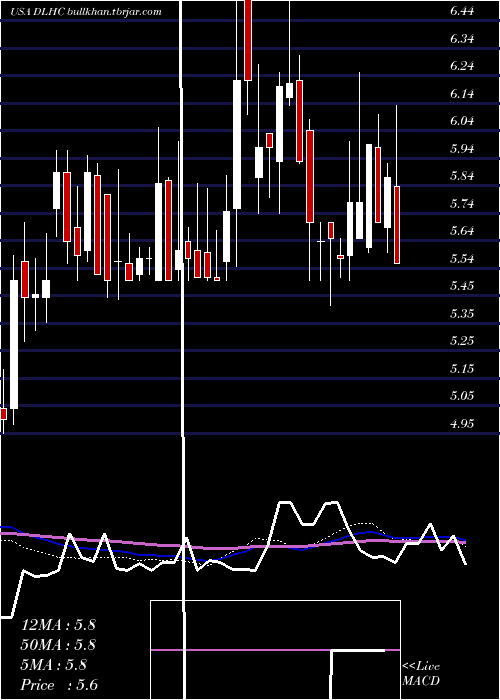
Task: Click the tall white candlestick at far left
Action: (14, 344)
